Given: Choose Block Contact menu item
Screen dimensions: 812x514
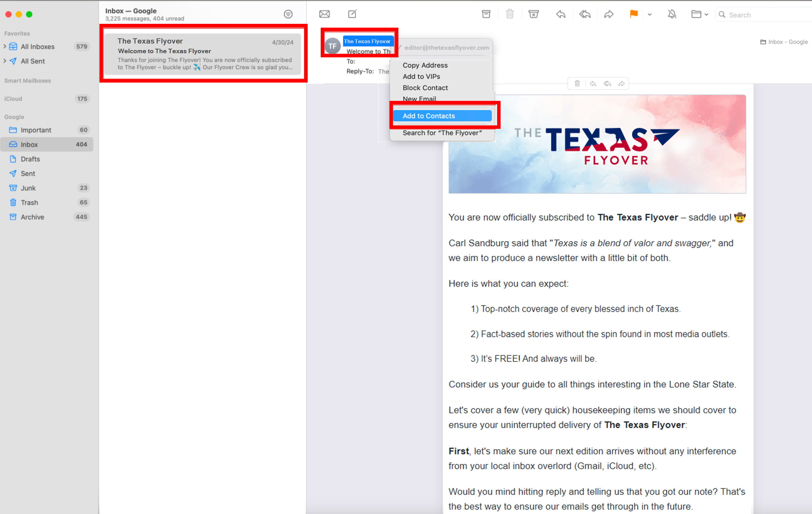Looking at the screenshot, I should pos(425,88).
